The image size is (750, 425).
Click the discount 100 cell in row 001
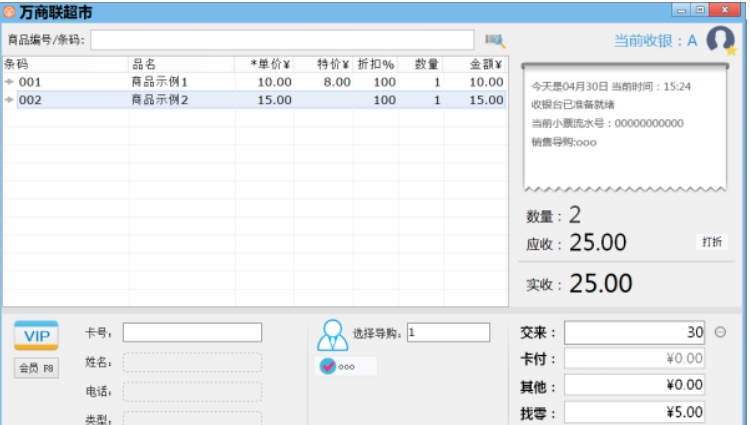click(385, 82)
